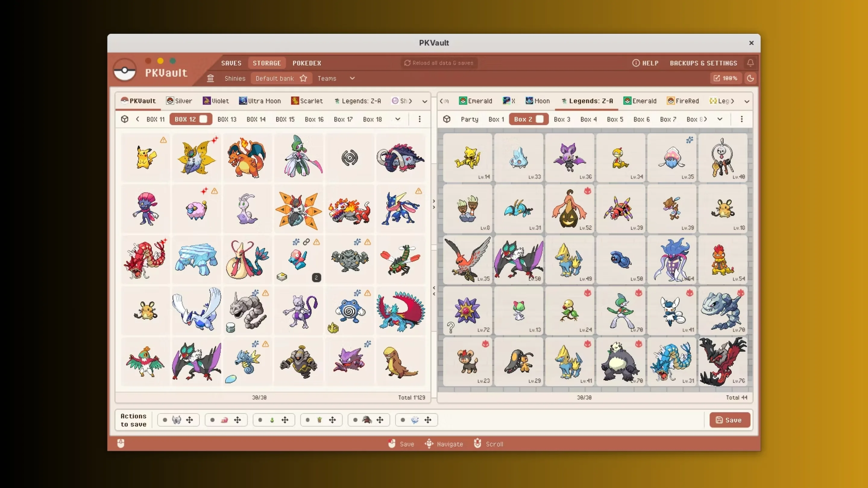
Task: Switch to the SAVES tab
Action: tap(231, 63)
